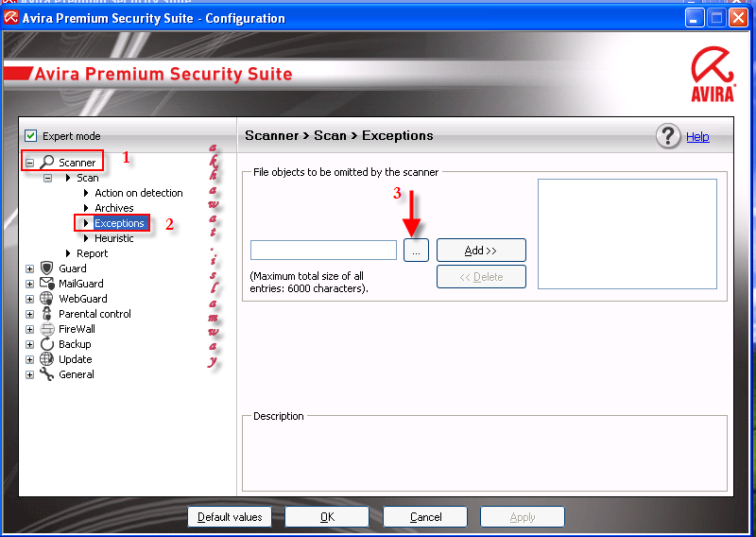756x537 pixels.
Task: Click the Backup circular arrow icon
Action: (x=46, y=344)
